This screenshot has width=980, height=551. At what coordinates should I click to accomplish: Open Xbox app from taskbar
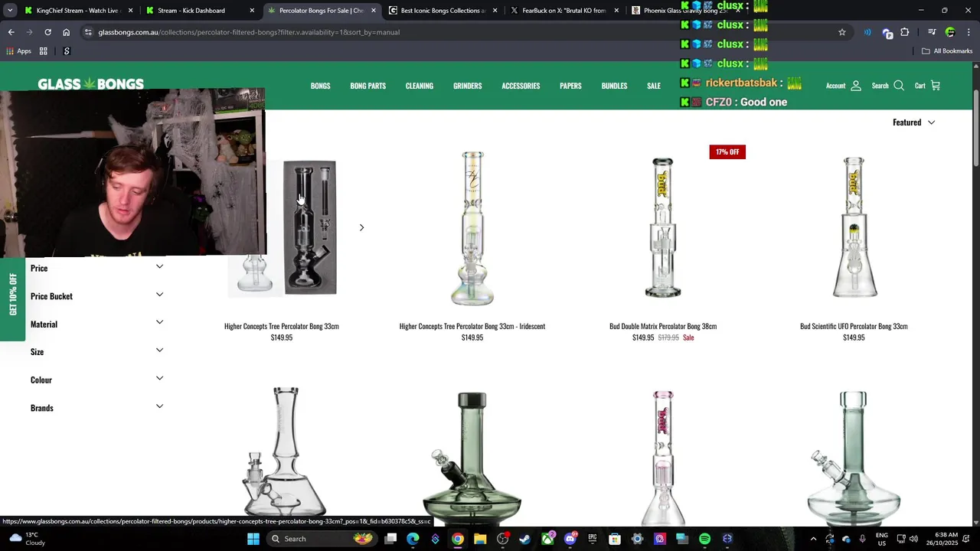(547, 539)
